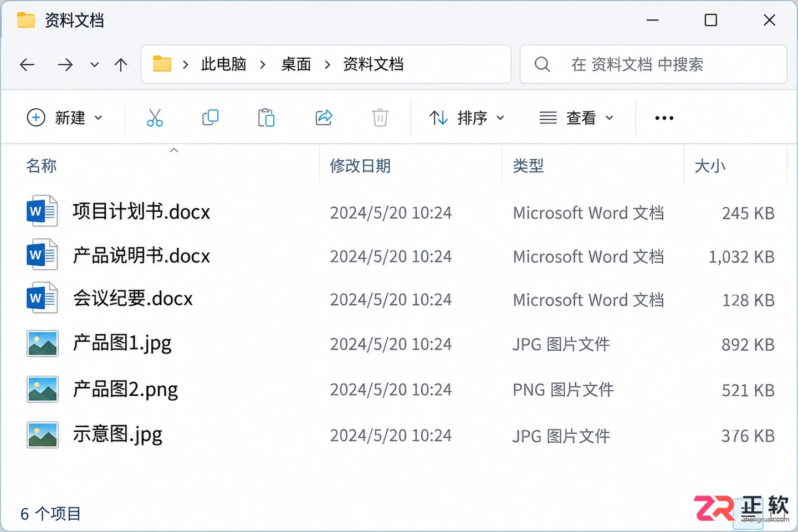The height and width of the screenshot is (532, 798).
Task: Open the three-dot more options menu
Action: pyautogui.click(x=664, y=118)
